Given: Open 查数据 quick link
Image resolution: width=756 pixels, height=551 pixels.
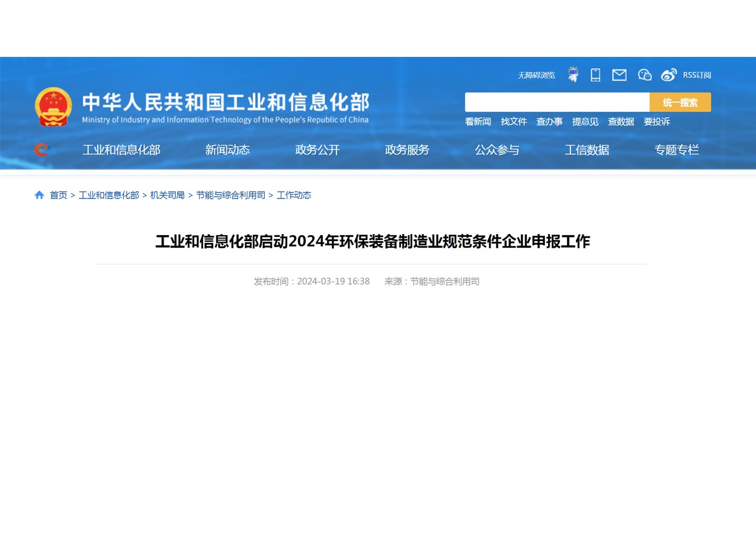Looking at the screenshot, I should (621, 121).
